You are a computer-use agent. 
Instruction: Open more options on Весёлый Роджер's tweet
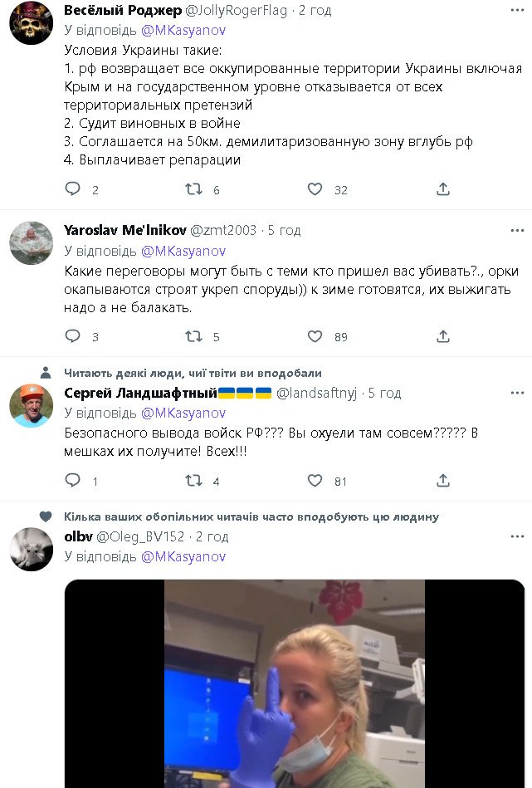(517, 10)
